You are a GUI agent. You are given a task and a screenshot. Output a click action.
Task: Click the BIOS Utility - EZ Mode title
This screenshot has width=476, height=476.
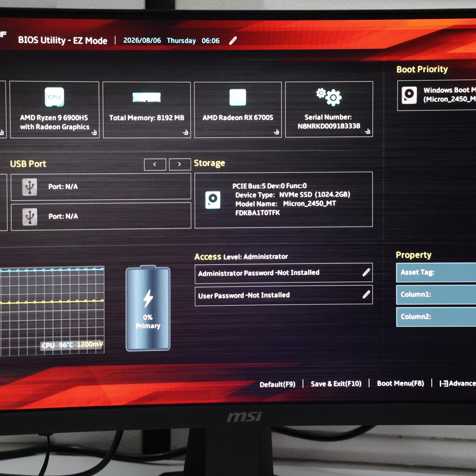tap(63, 40)
